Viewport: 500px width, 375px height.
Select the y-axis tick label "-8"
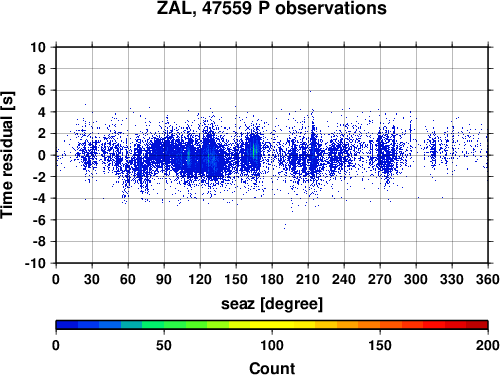pyautogui.click(x=39, y=242)
